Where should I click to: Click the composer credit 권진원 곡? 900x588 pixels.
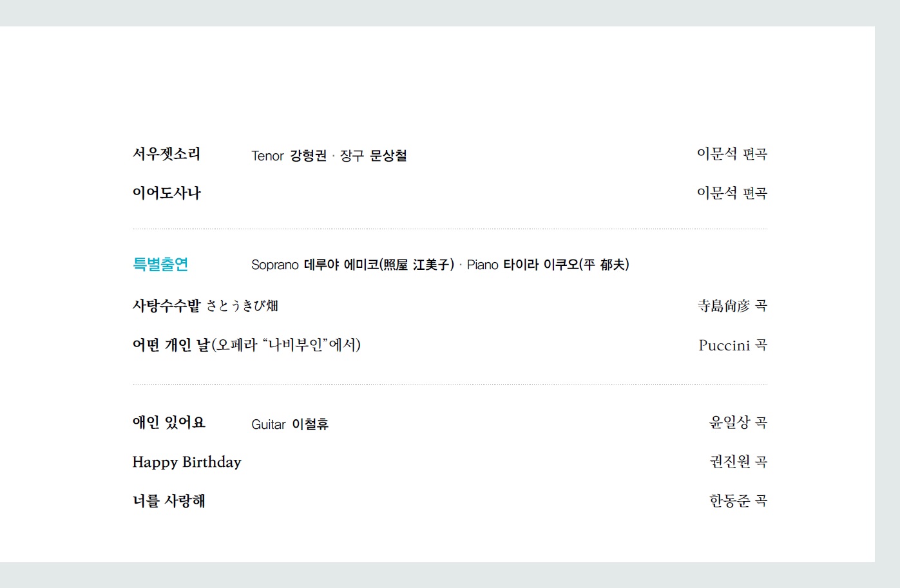[x=738, y=462]
